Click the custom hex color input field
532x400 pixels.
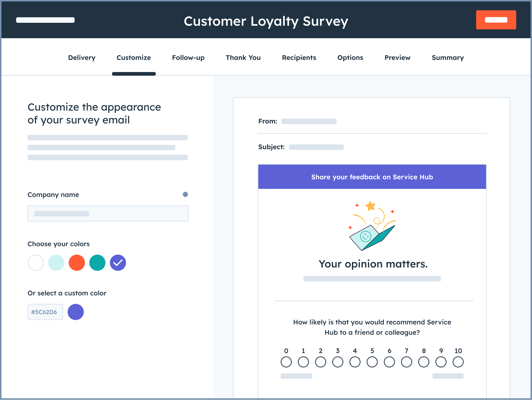tap(45, 312)
